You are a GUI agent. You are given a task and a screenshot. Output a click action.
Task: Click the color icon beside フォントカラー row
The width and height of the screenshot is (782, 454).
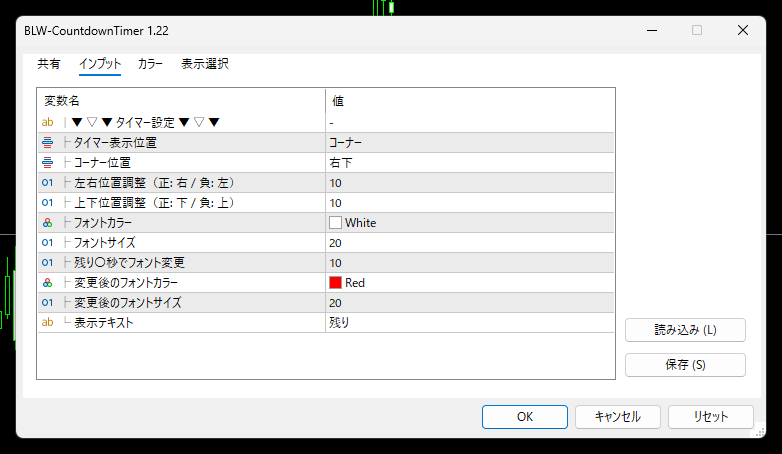click(47, 222)
